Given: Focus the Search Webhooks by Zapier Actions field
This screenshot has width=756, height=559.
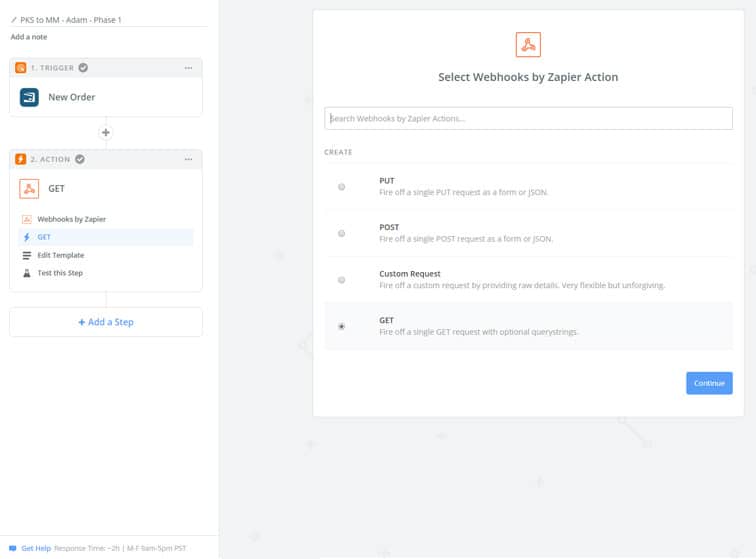Looking at the screenshot, I should coord(528,118).
